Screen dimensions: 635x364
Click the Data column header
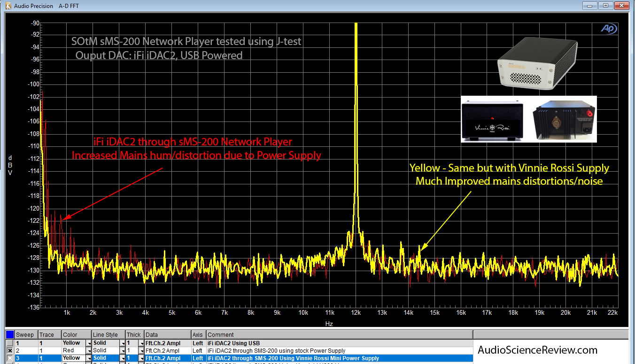(168, 334)
